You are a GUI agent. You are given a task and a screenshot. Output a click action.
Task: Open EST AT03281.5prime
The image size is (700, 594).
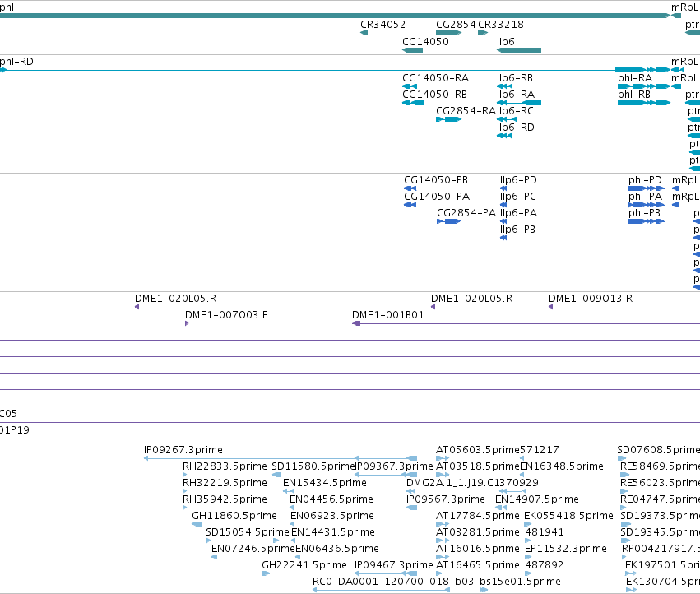[443, 541]
